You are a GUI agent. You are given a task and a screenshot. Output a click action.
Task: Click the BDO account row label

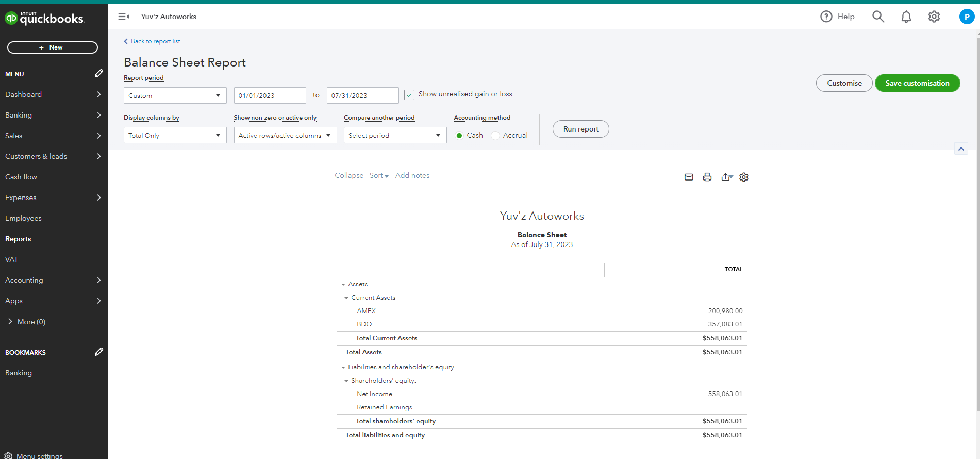[x=364, y=324]
